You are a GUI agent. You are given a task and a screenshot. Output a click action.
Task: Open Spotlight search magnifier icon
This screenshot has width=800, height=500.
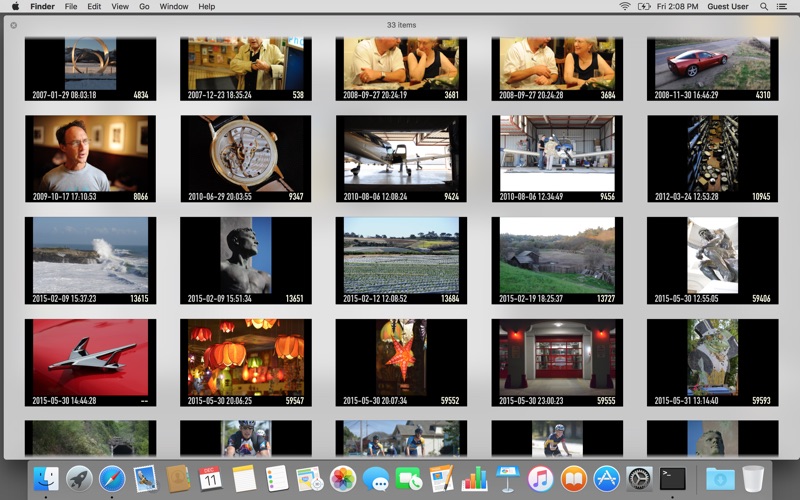click(764, 7)
